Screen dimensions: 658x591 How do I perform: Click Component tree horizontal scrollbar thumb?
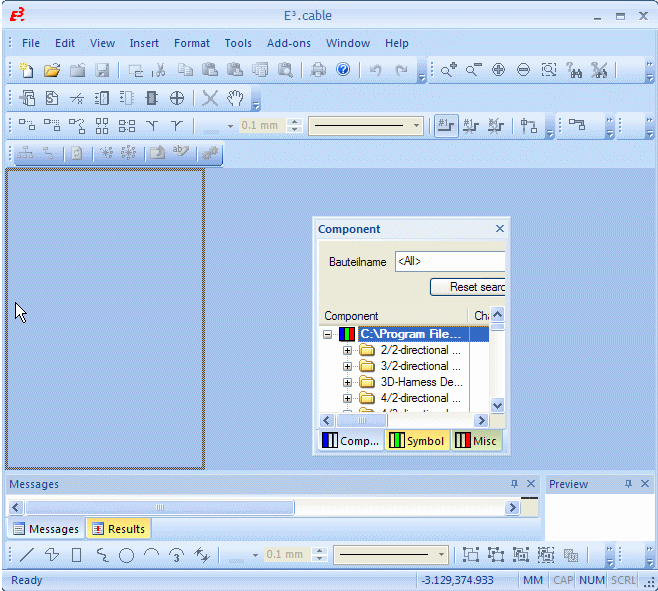click(x=362, y=420)
